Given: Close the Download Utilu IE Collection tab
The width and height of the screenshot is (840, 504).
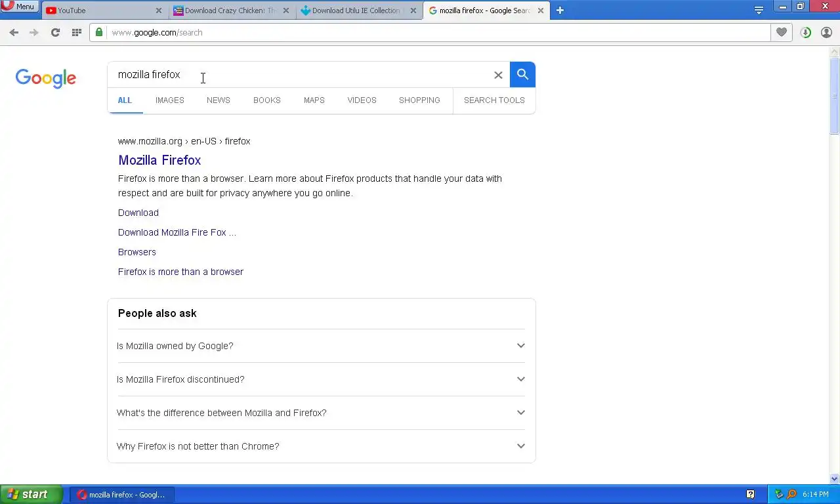Looking at the screenshot, I should [x=413, y=10].
